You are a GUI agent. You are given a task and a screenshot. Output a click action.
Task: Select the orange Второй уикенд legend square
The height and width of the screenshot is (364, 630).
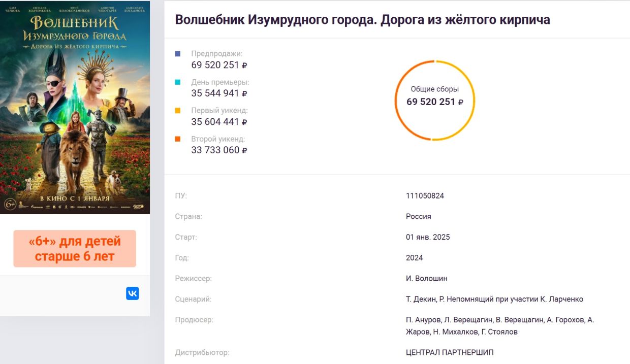[178, 139]
